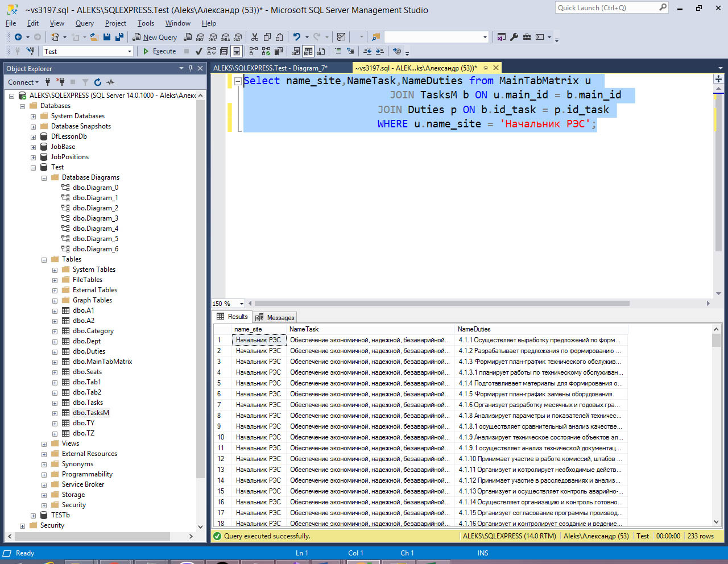
Task: Display the Estimated Execution Plan
Action: click(x=212, y=51)
